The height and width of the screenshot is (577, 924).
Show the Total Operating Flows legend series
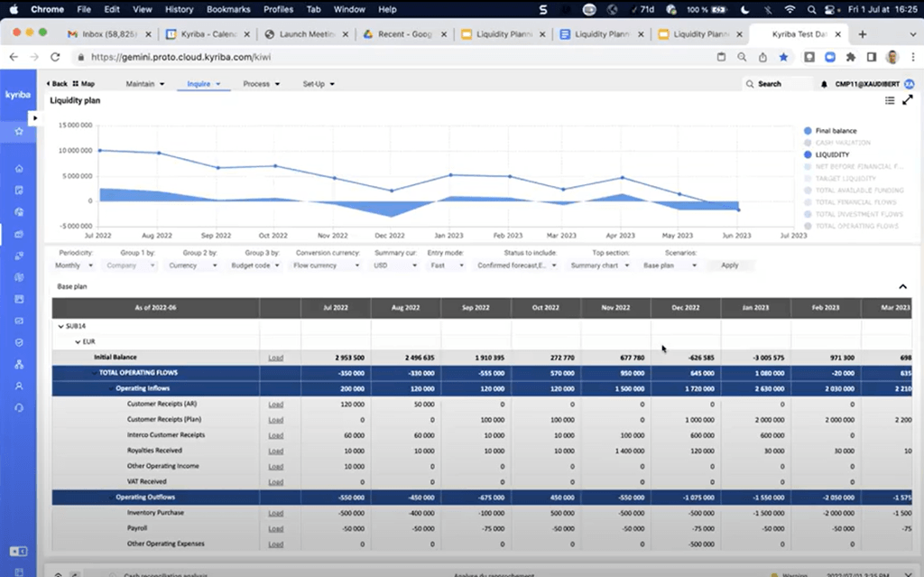pyautogui.click(x=856, y=226)
